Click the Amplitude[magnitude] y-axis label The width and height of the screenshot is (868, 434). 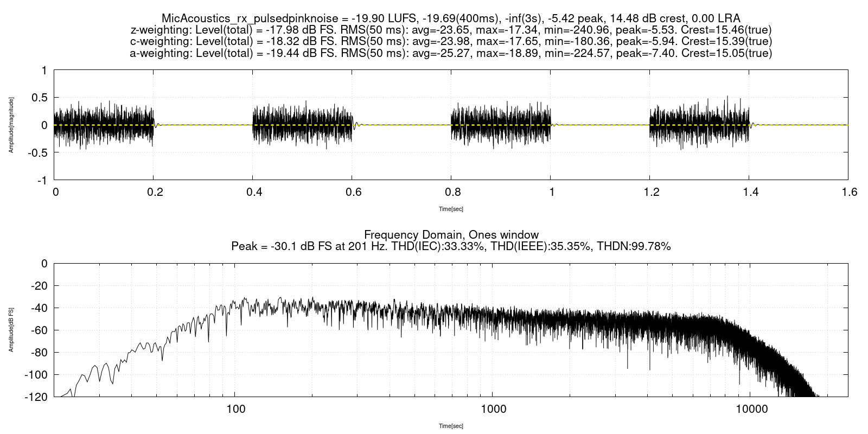click(11, 125)
